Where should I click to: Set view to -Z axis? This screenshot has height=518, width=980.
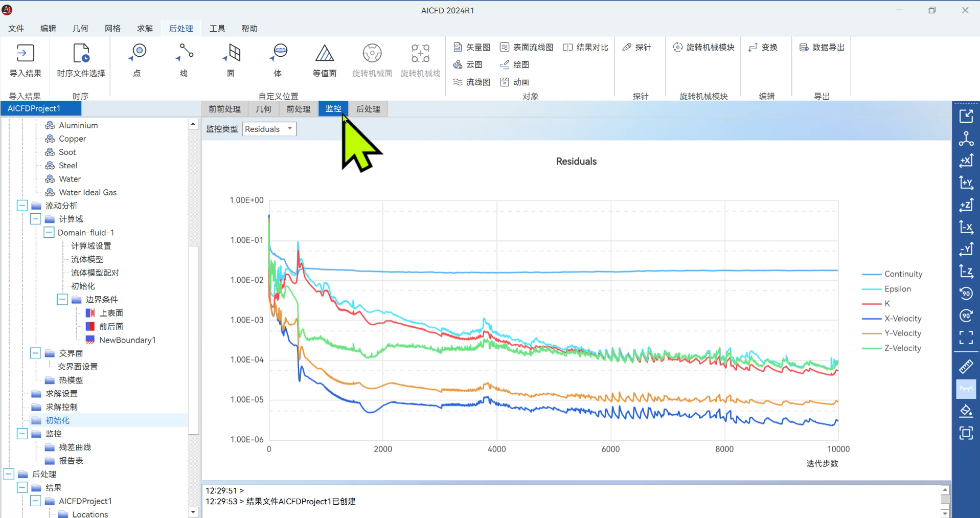click(966, 271)
